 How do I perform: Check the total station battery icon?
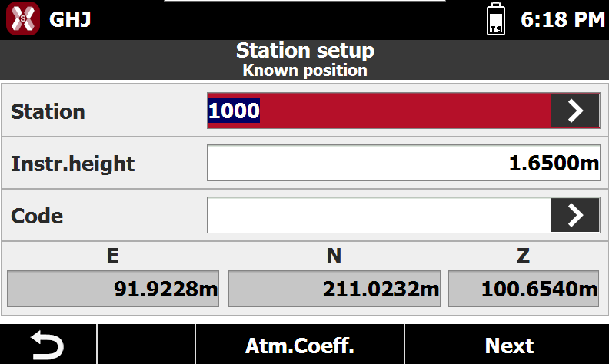point(496,18)
